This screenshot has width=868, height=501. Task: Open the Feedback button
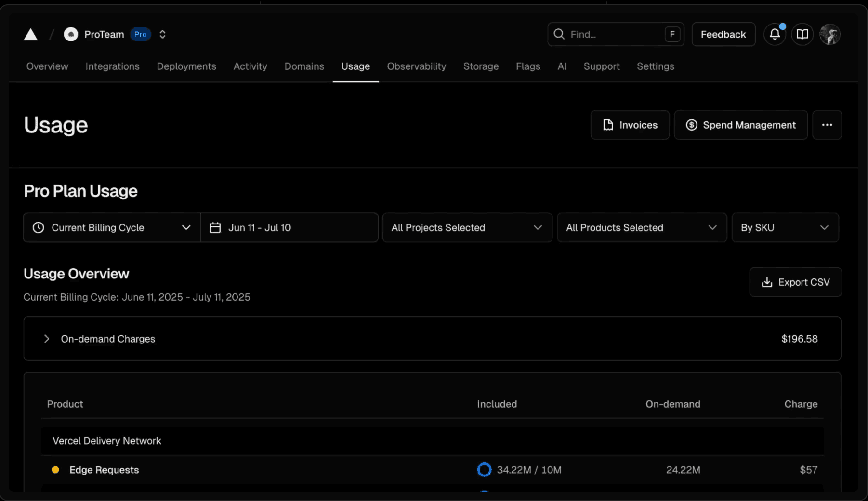723,34
